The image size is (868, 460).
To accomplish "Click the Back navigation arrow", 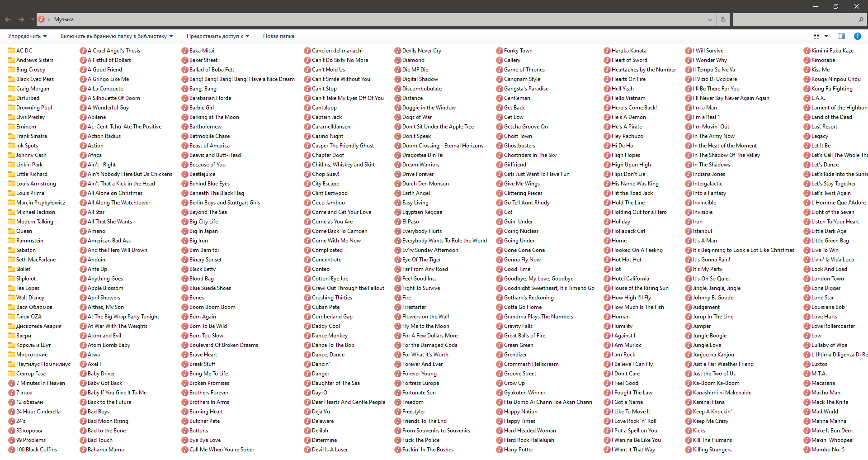I will [8, 19].
